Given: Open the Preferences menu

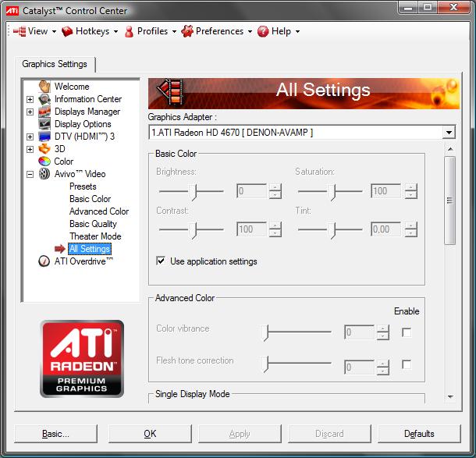Looking at the screenshot, I should click(217, 31).
